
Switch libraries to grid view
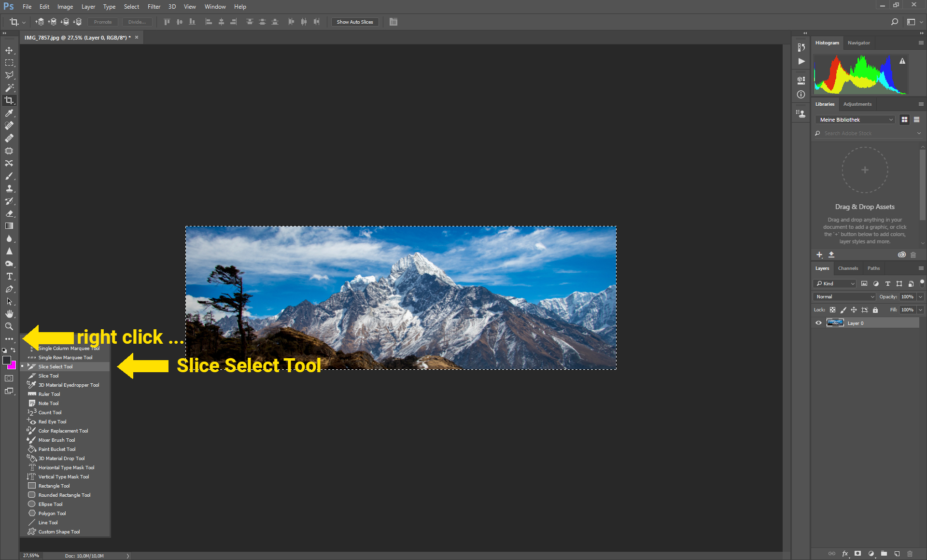[904, 120]
